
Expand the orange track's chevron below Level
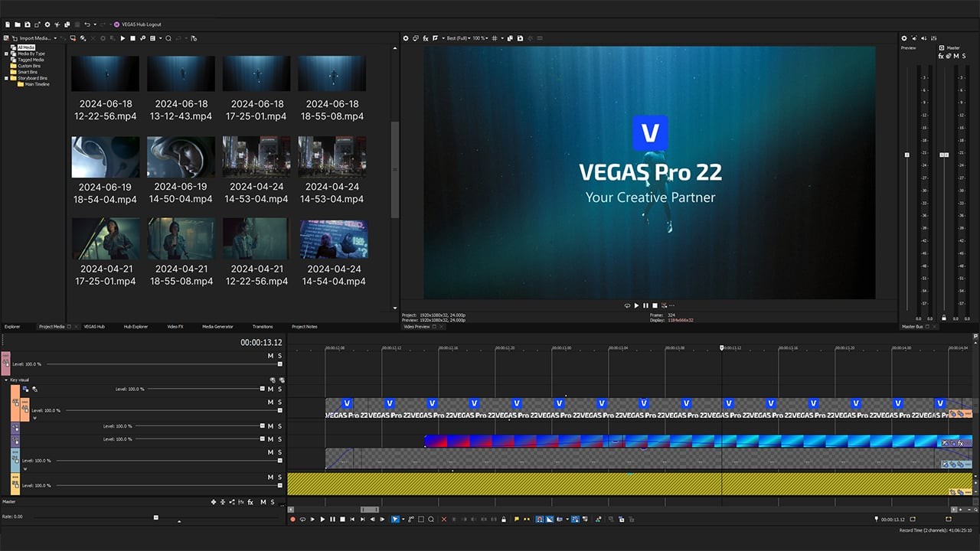point(34,418)
